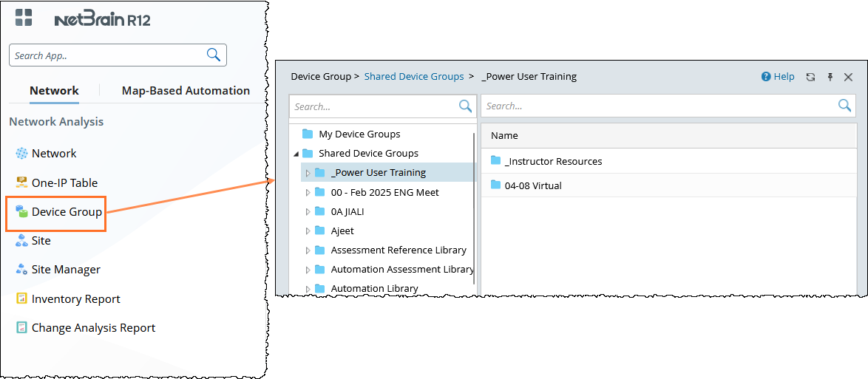The image size is (868, 379).
Task: Click the Site icon
Action: click(21, 241)
